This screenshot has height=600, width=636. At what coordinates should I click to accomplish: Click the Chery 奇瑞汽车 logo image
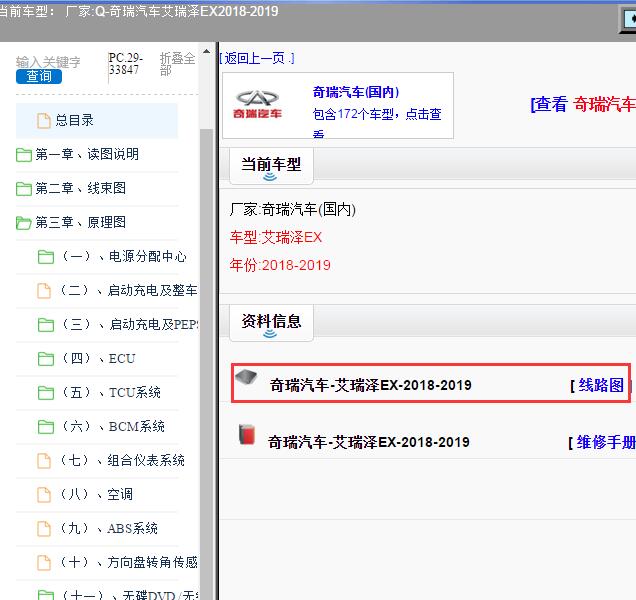click(257, 105)
